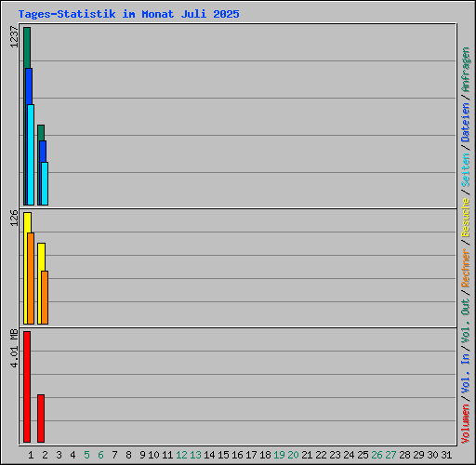Click the Anfragen legend label
The image size is (476, 465).
pos(466,70)
